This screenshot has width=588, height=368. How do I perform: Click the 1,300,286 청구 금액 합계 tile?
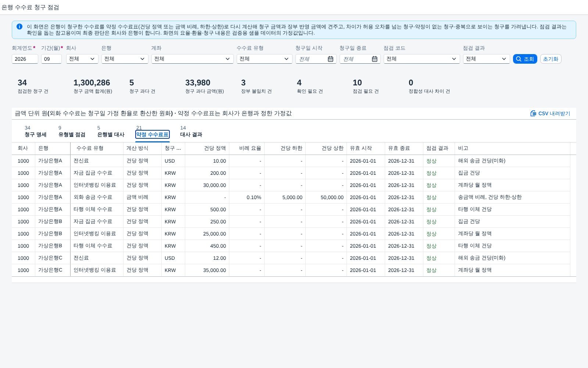coord(93,86)
